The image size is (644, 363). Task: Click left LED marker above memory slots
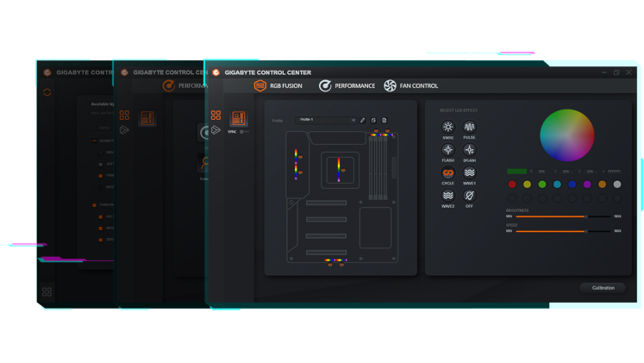(x=376, y=131)
